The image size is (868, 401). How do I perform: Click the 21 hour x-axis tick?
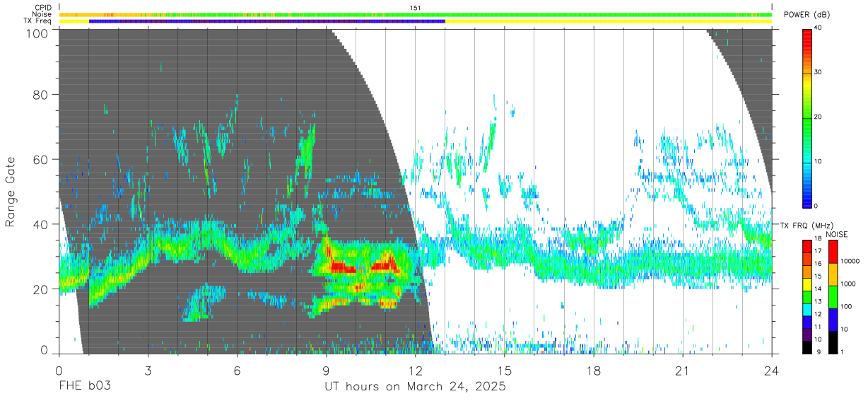coord(683,369)
